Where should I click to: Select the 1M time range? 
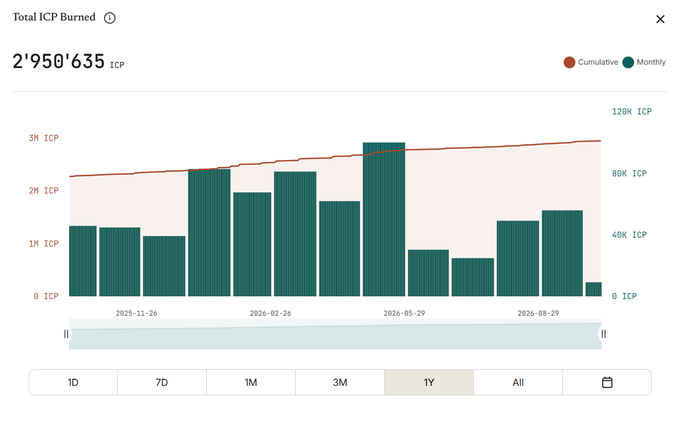pyautogui.click(x=251, y=382)
